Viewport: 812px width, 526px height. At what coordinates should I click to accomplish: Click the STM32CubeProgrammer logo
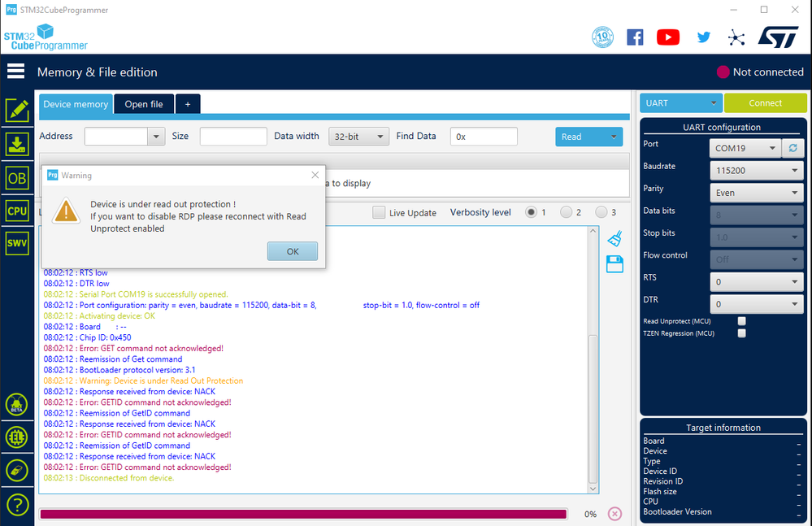46,37
